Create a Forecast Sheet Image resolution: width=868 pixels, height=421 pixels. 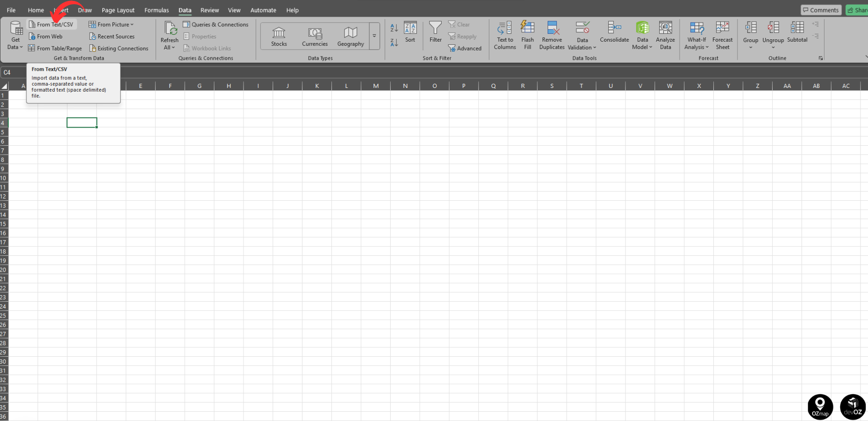click(722, 36)
